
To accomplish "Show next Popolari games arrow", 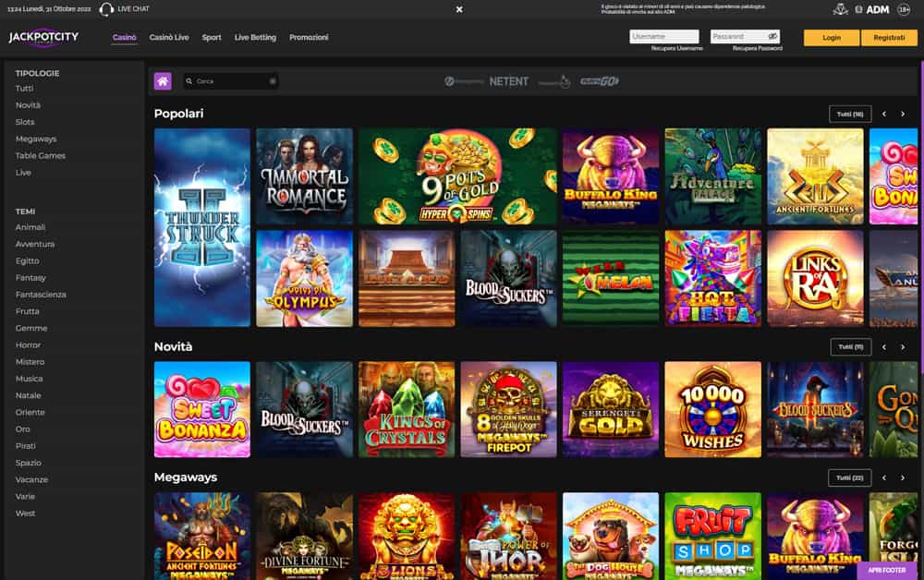I will click(902, 114).
